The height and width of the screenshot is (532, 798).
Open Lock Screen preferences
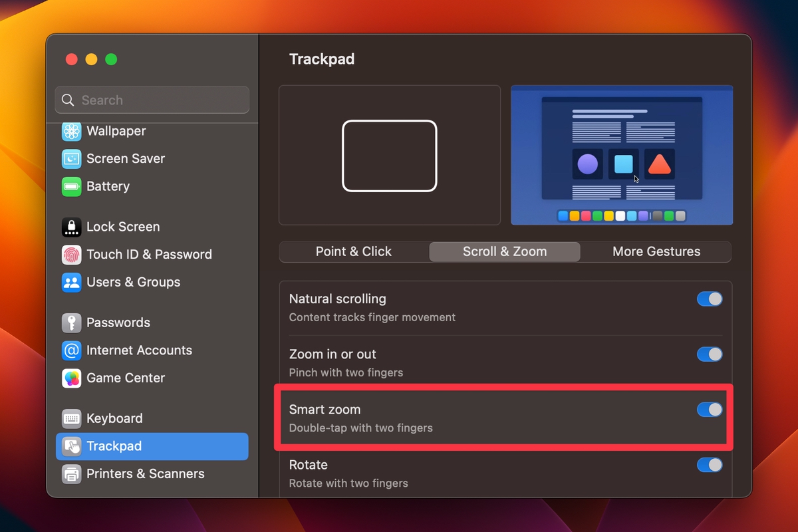[123, 227]
